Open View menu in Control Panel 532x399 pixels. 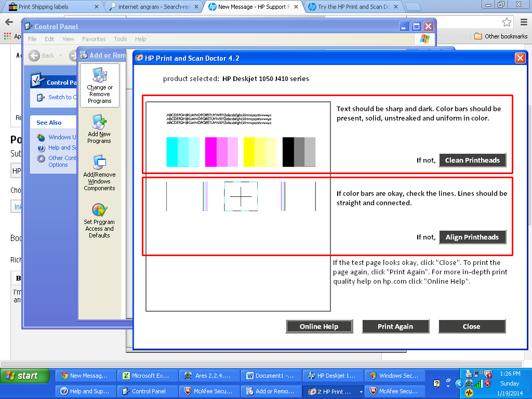coord(68,39)
